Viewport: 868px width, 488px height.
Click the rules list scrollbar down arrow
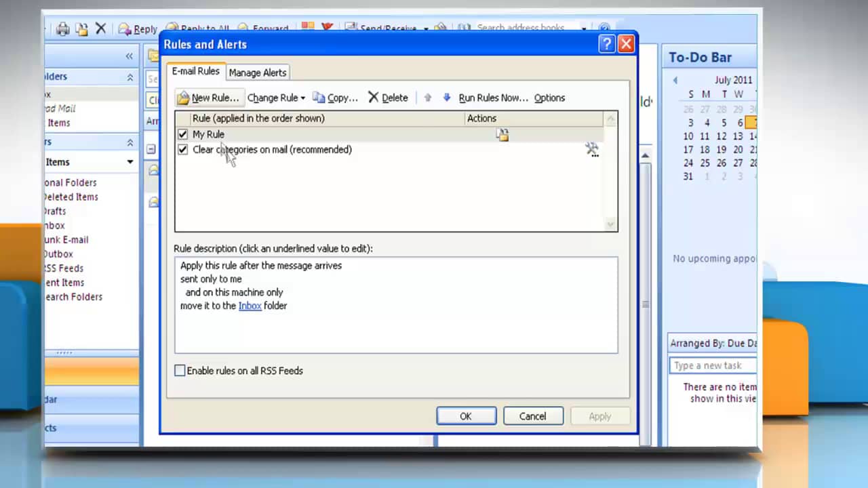pos(610,224)
